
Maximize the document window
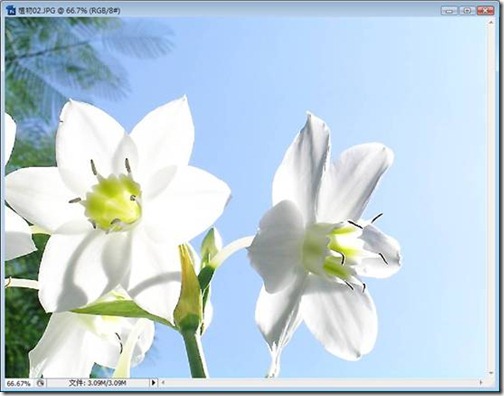point(467,11)
